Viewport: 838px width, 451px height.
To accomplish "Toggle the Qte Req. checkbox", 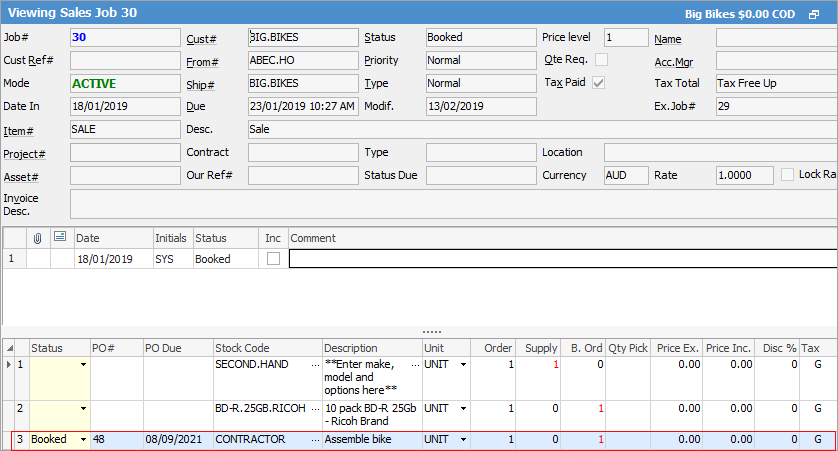I will coord(601,60).
